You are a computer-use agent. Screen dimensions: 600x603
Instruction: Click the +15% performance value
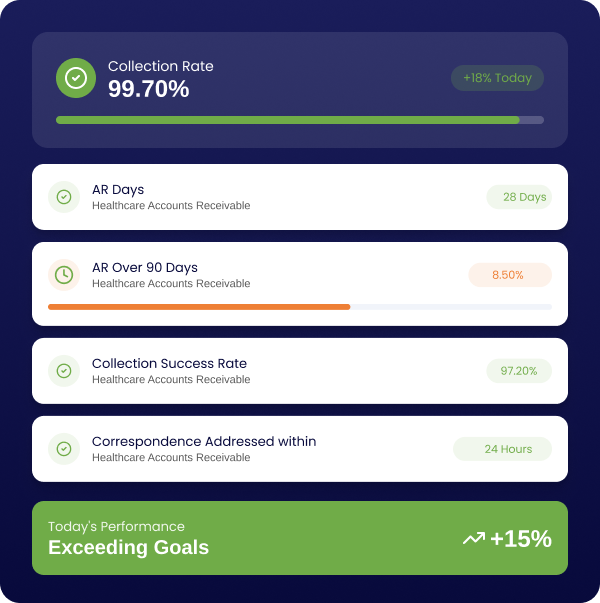coord(520,539)
